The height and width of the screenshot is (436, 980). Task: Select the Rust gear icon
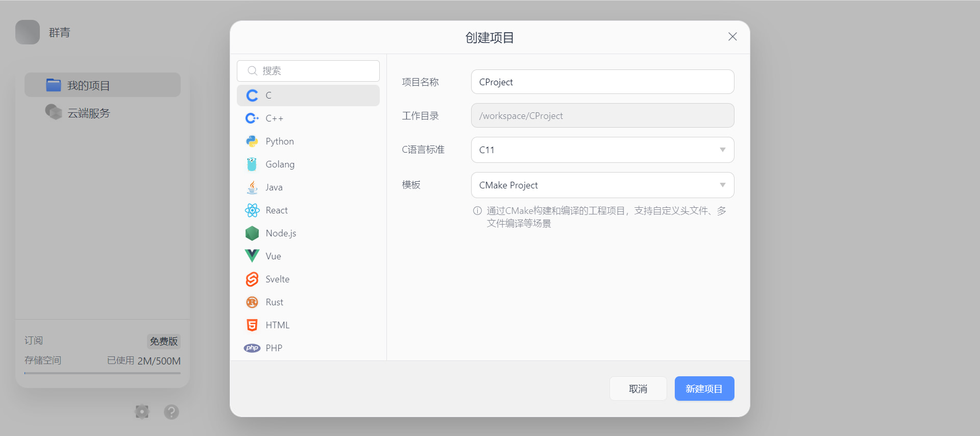tap(252, 302)
